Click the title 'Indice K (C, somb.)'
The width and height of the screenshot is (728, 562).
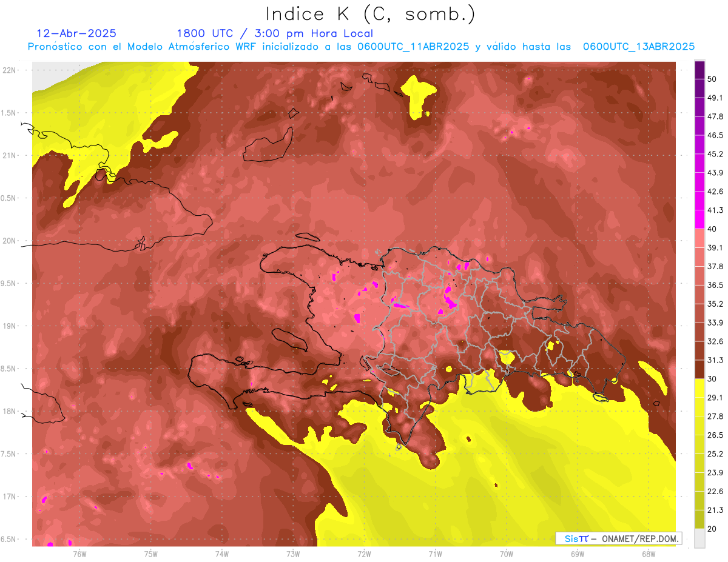[371, 15]
